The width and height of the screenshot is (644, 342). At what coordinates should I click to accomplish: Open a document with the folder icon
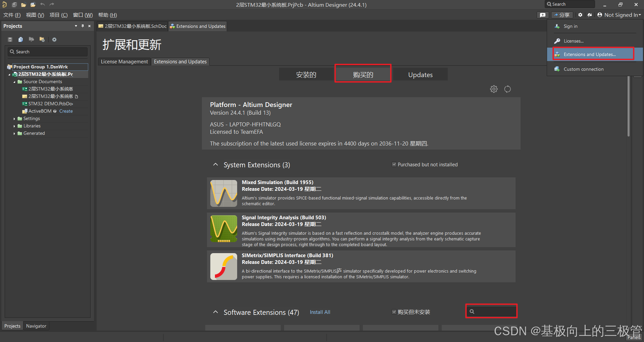pyautogui.click(x=23, y=5)
